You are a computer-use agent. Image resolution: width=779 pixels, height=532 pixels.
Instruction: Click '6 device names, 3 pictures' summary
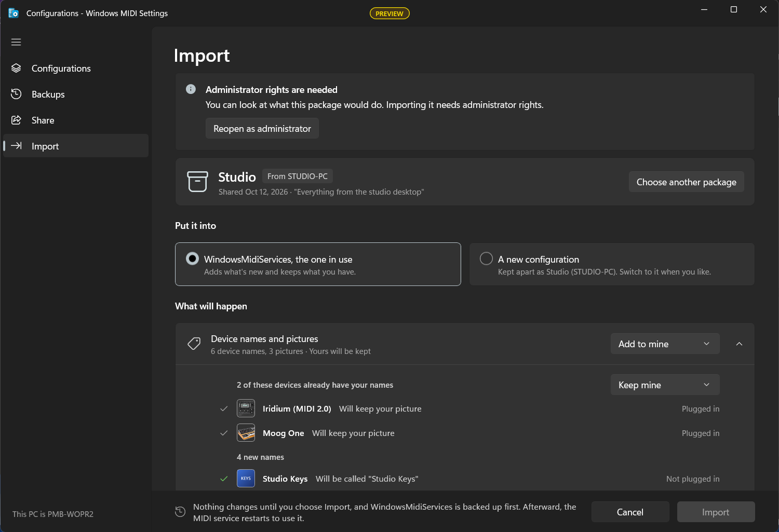point(257,351)
